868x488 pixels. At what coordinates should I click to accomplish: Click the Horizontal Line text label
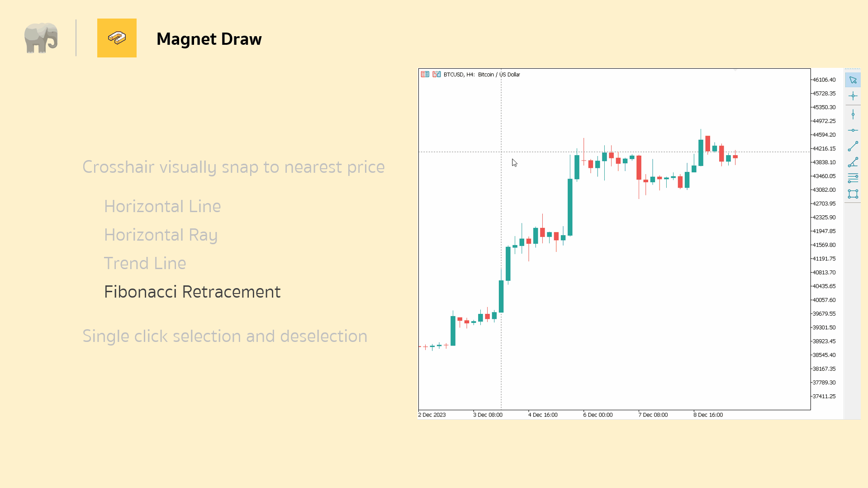click(162, 206)
